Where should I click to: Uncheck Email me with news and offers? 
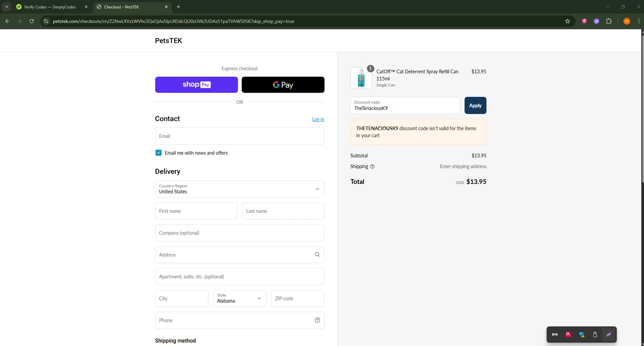click(158, 153)
